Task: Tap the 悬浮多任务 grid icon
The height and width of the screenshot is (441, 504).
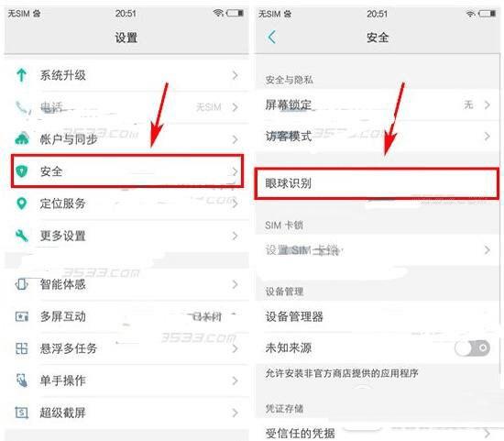Action: (22, 348)
